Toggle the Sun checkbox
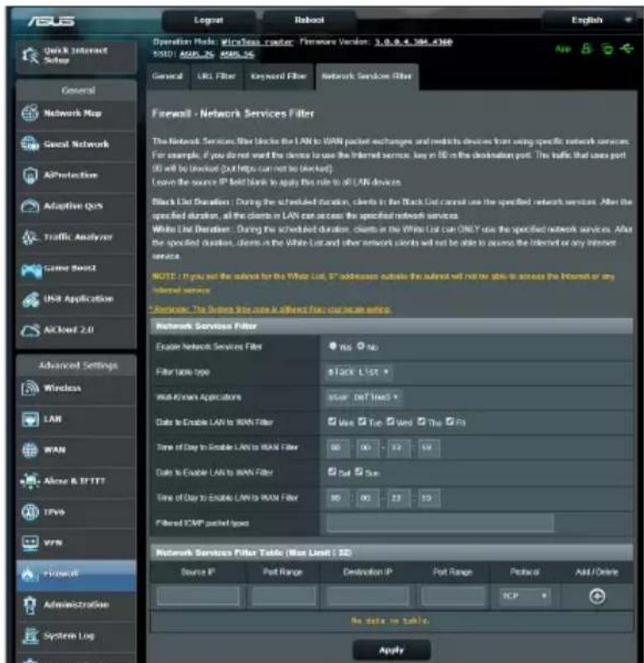This screenshot has width=644, height=663. click(x=358, y=472)
